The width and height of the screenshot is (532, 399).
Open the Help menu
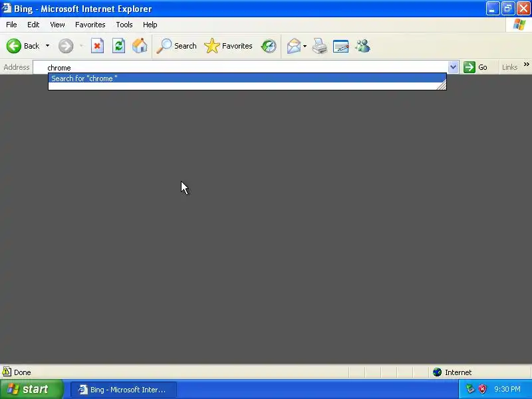[150, 25]
